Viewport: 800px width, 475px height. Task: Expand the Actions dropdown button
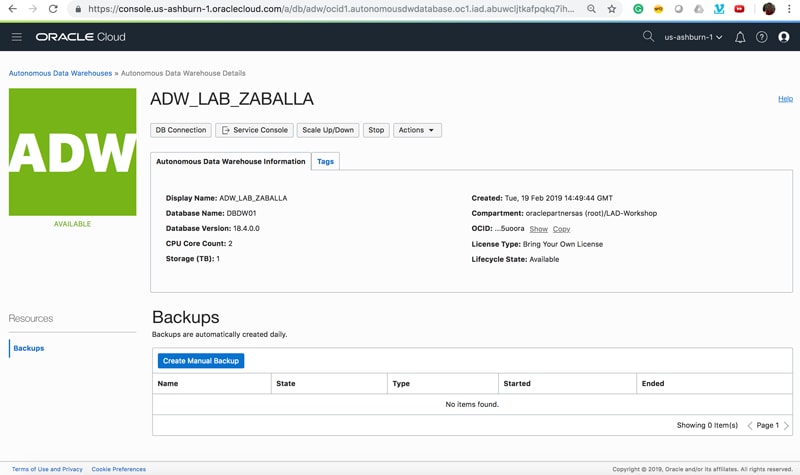[417, 130]
